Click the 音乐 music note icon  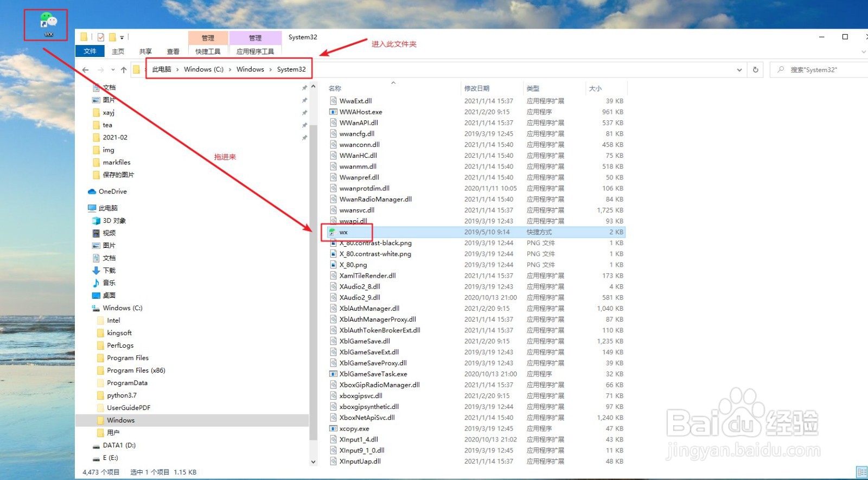[96, 283]
